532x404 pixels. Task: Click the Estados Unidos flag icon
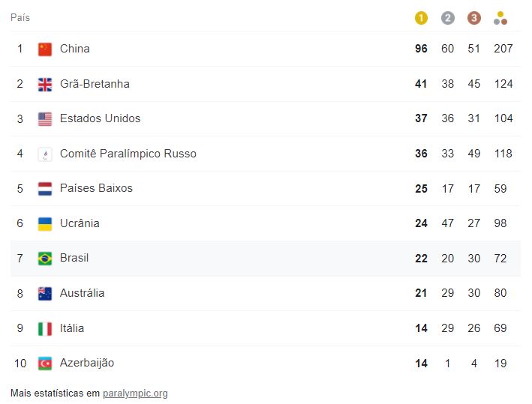(45, 119)
